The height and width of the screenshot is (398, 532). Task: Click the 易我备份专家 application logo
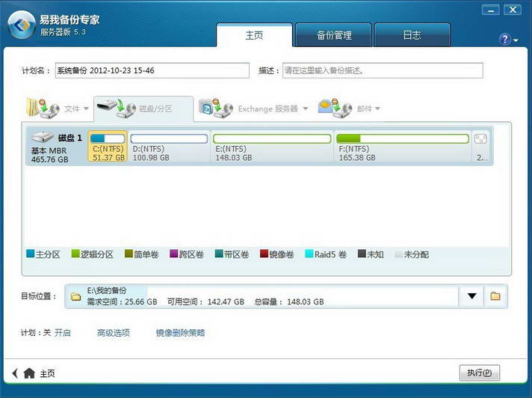point(22,25)
